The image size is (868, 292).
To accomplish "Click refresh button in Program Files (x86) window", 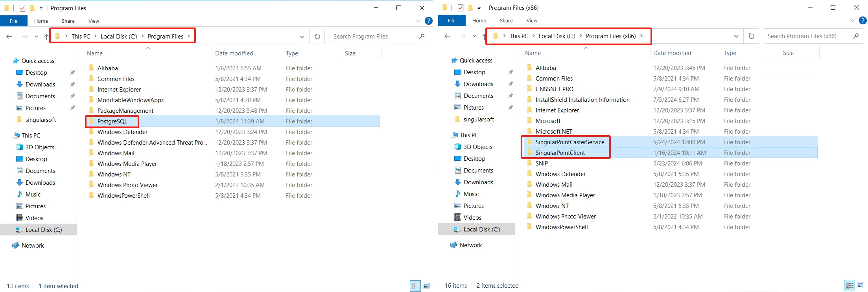I will pyautogui.click(x=751, y=36).
